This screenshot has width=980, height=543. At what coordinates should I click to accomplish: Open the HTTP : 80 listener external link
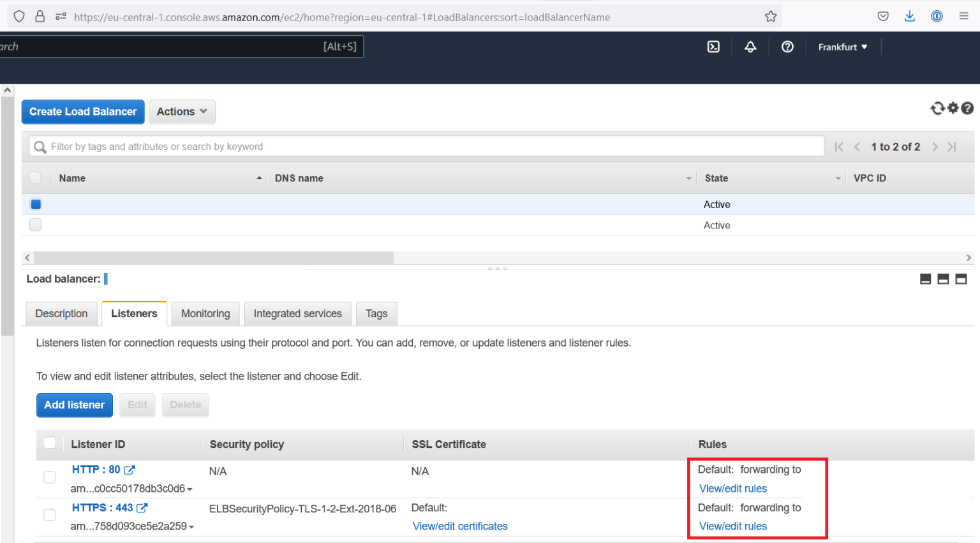pyautogui.click(x=129, y=469)
